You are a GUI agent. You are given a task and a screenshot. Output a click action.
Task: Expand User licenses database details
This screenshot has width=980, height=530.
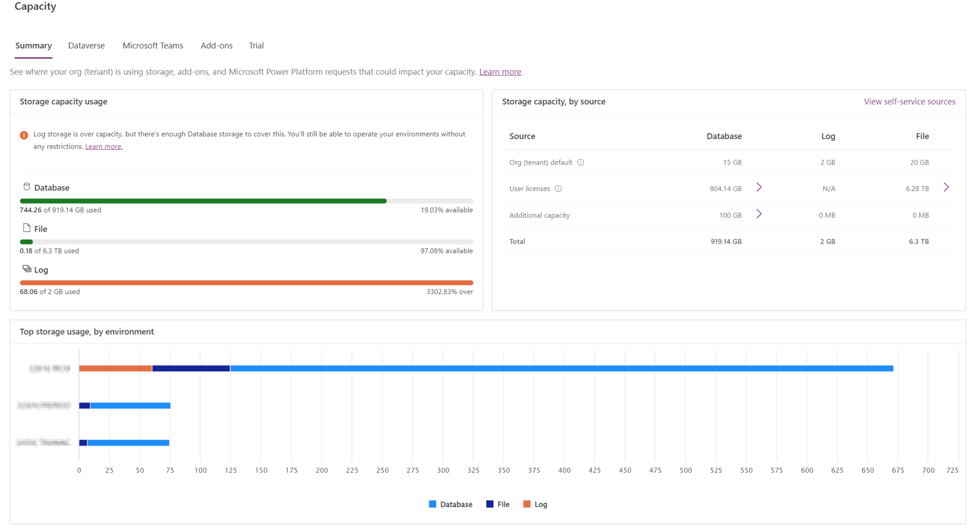[759, 188]
